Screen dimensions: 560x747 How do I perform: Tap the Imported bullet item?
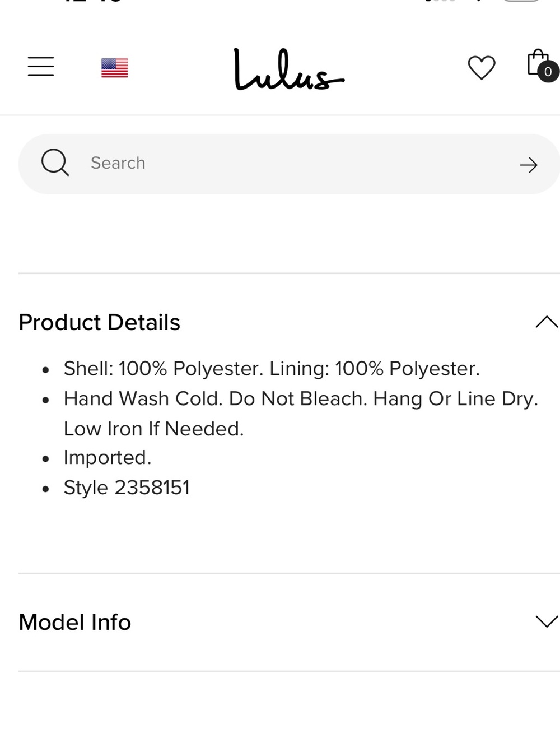click(x=108, y=457)
